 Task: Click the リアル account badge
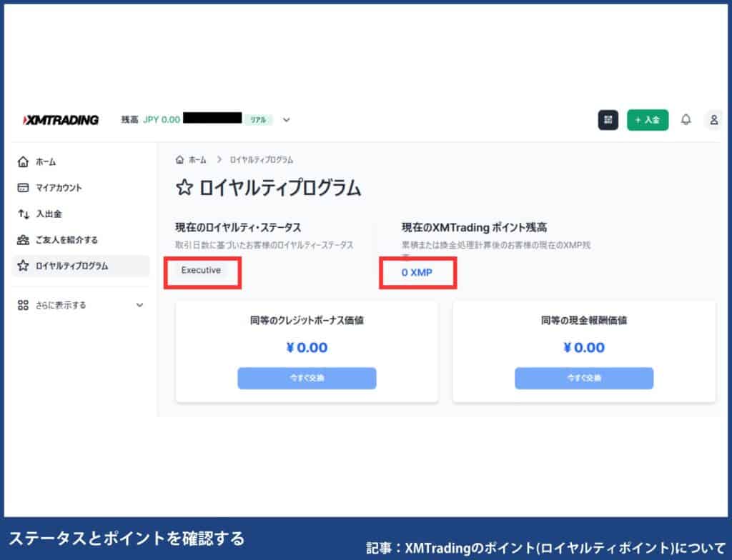[x=258, y=120]
